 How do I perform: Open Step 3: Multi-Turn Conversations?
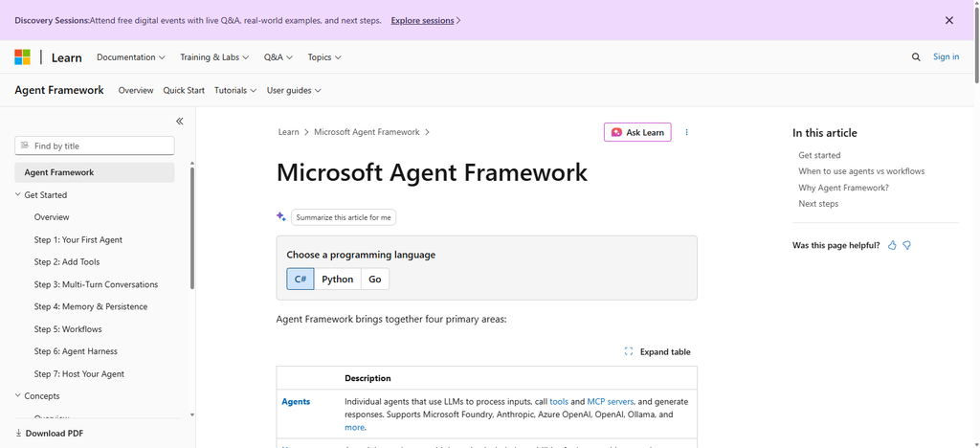coord(97,284)
